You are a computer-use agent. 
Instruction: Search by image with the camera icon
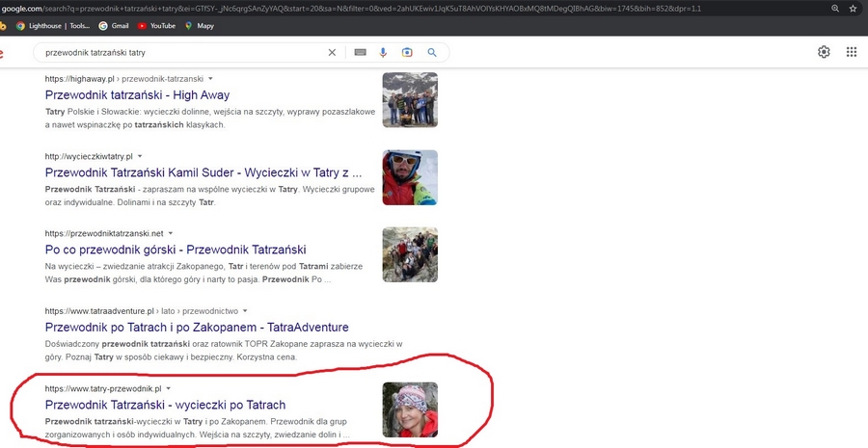pos(407,53)
